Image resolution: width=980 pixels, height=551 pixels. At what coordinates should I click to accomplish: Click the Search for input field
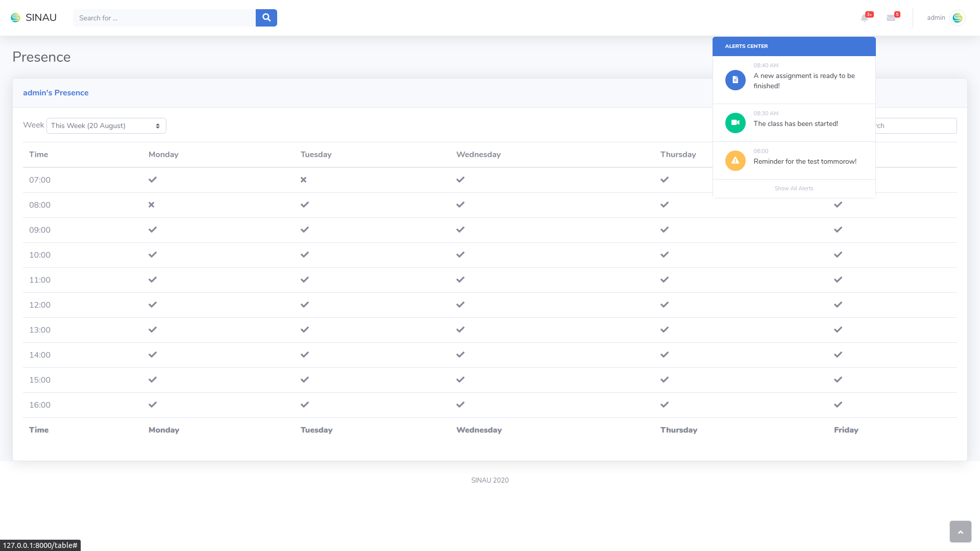click(164, 18)
